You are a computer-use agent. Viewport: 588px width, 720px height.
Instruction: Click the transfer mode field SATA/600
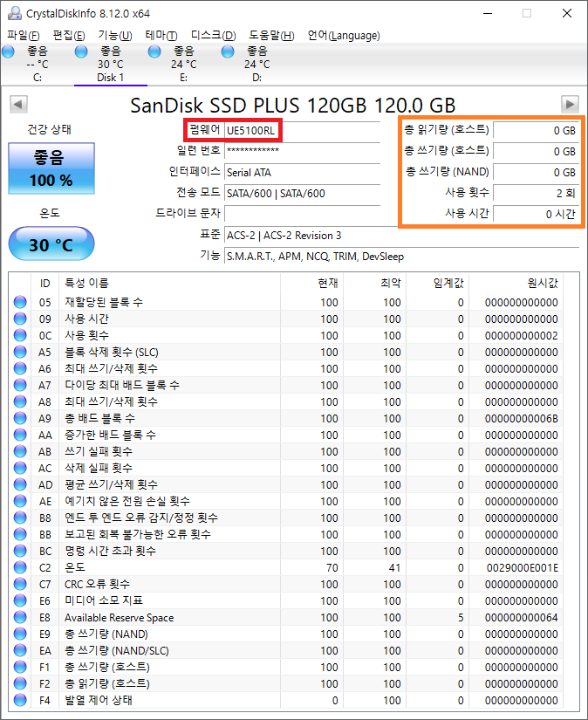(302, 194)
